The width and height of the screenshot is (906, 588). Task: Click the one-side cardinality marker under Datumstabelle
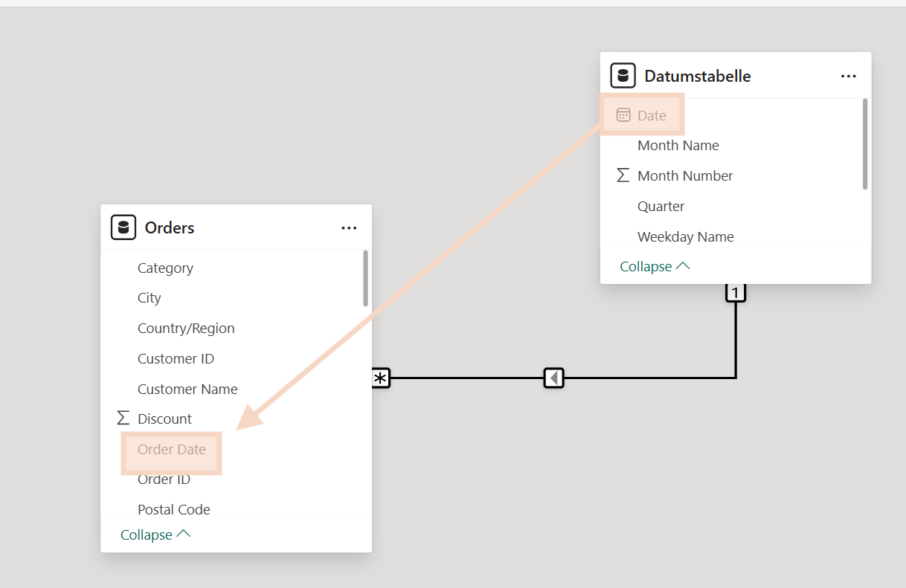(x=735, y=293)
